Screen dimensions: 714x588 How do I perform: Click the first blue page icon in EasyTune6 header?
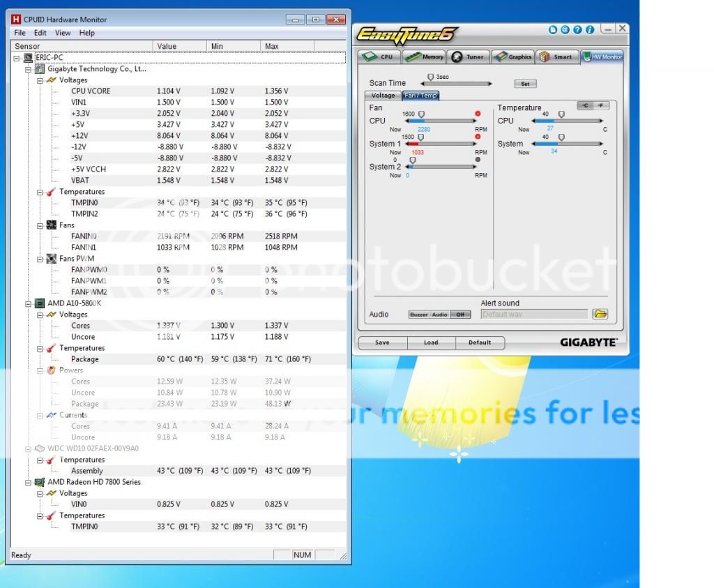click(x=553, y=29)
